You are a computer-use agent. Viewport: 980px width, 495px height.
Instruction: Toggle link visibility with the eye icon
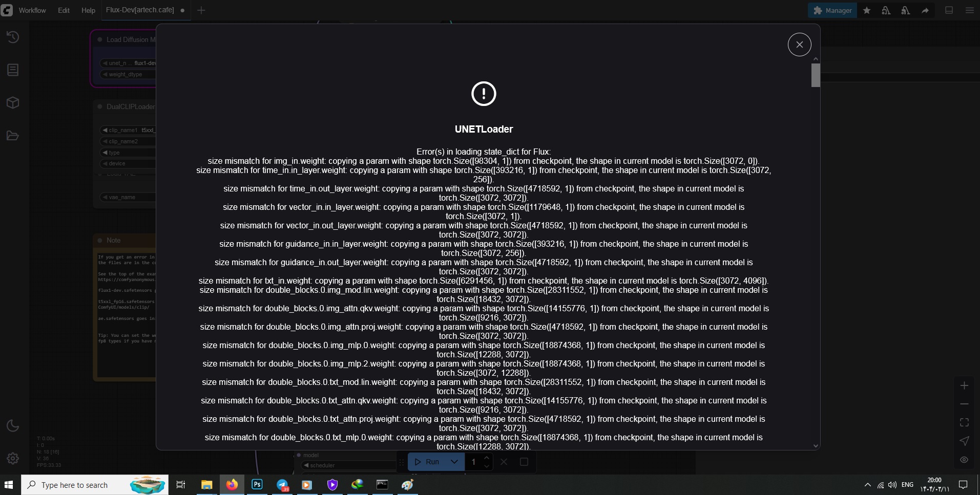point(964,460)
